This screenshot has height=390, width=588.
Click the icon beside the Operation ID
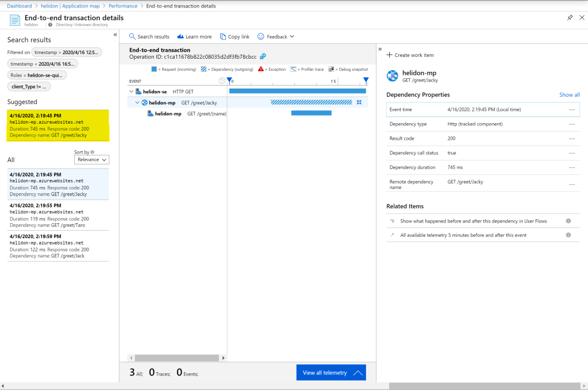tap(263, 56)
